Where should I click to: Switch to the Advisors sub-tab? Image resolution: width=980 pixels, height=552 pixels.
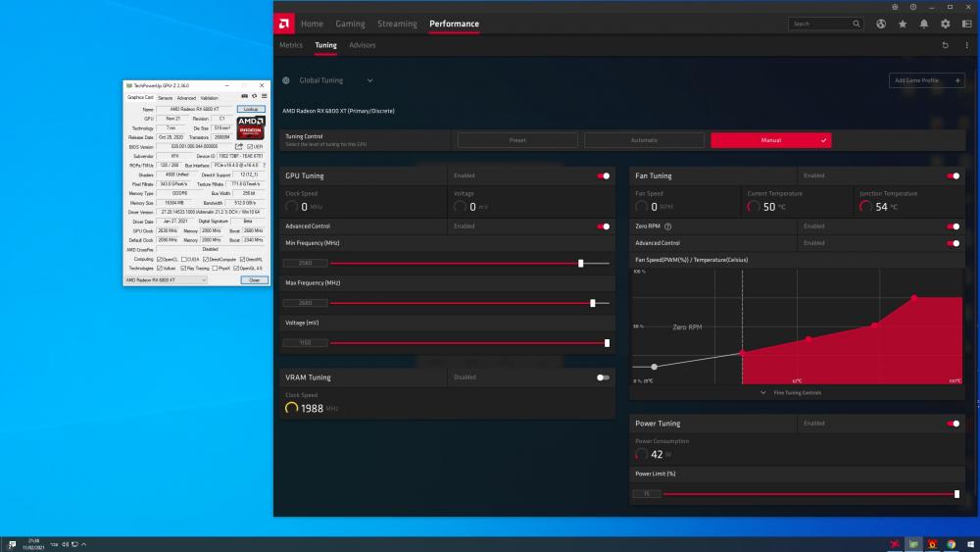coord(363,45)
